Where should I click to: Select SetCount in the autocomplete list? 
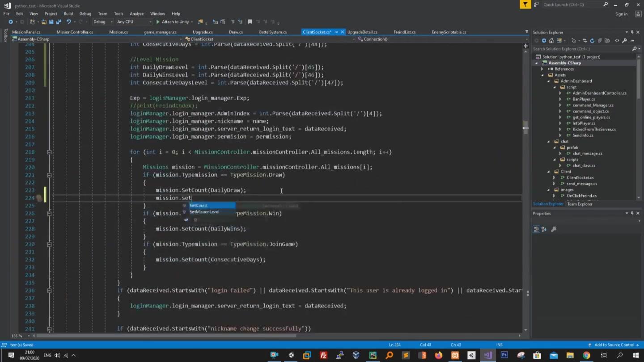pyautogui.click(x=209, y=205)
